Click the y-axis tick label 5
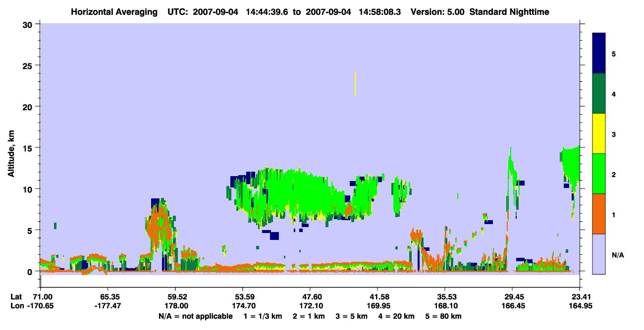This screenshot has height=330, width=644. (x=31, y=230)
